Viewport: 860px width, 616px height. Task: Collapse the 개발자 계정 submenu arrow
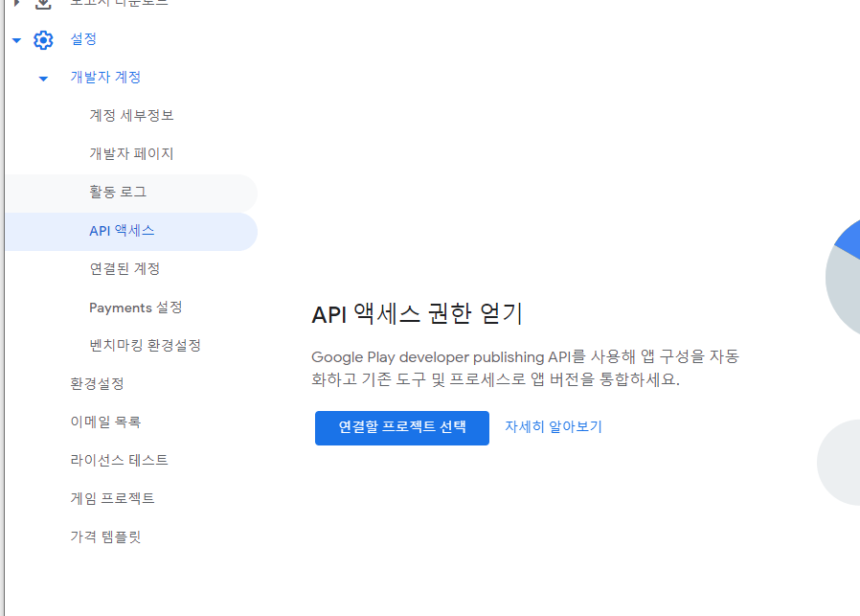point(43,79)
